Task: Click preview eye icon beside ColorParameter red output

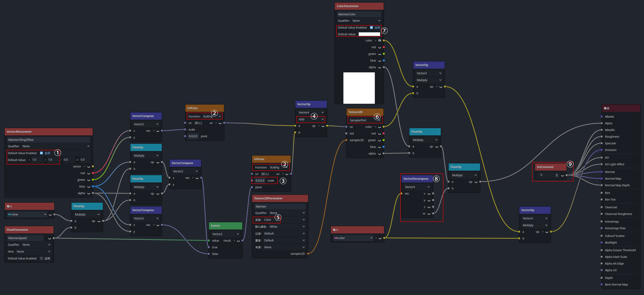Action: tap(380, 47)
